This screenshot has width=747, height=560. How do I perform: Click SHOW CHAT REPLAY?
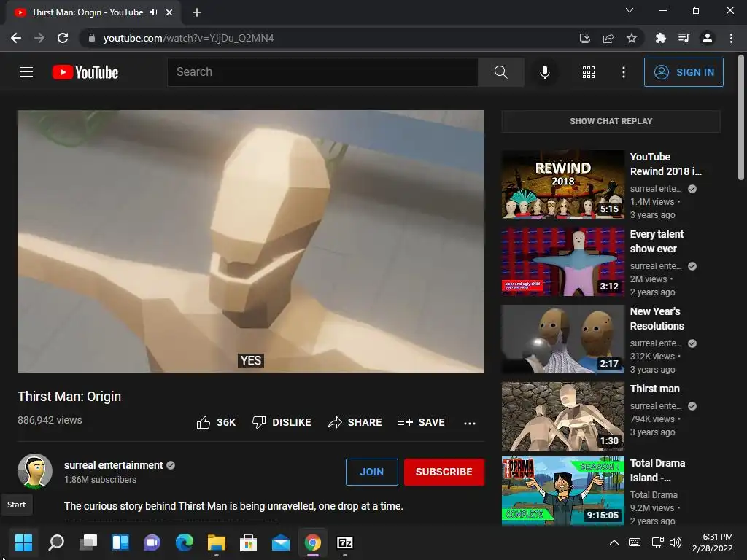click(x=611, y=121)
